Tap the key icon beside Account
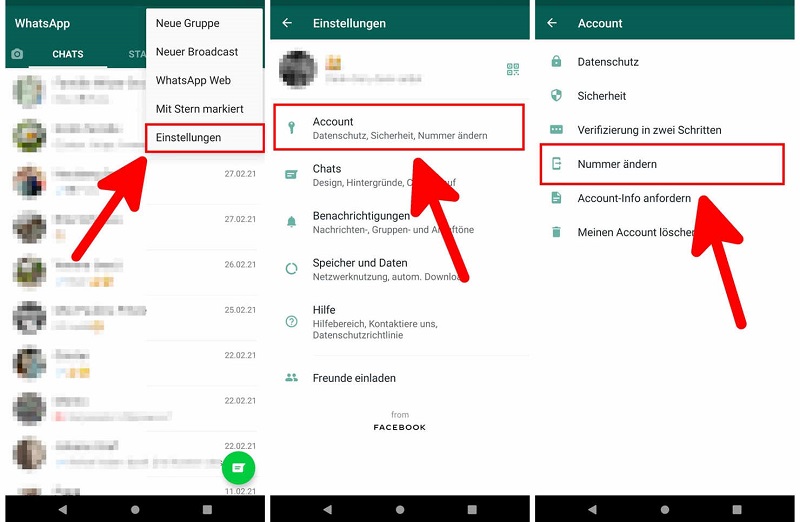Image resolution: width=800 pixels, height=522 pixels. [x=291, y=128]
